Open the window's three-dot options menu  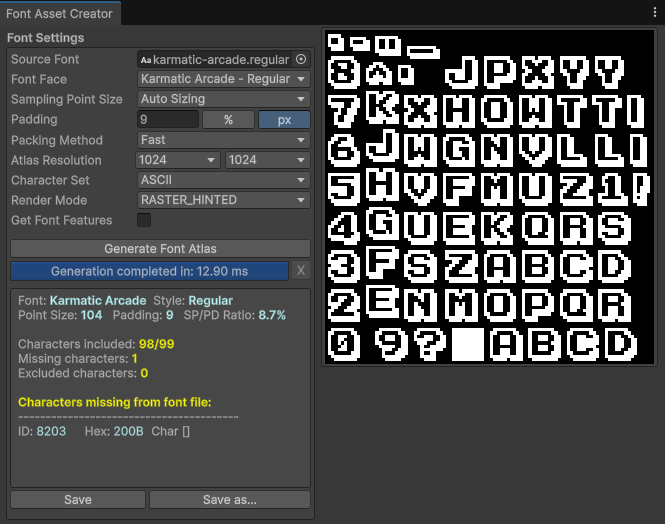click(x=654, y=12)
